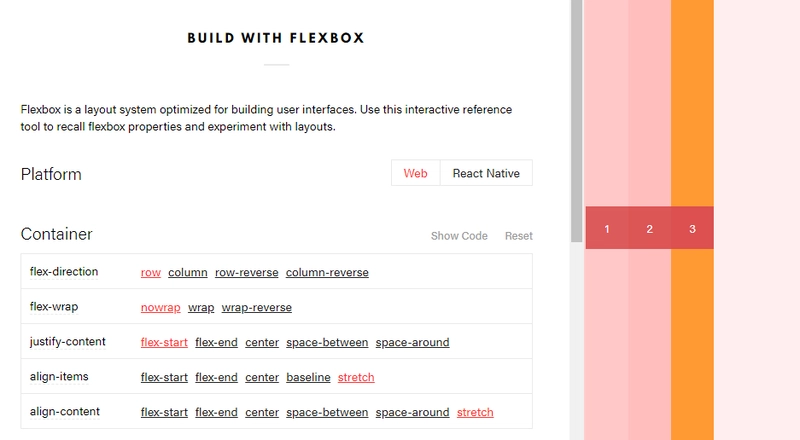Screen dimensions: 800x440
Task: Set flex-direction to column
Action: pyautogui.click(x=188, y=273)
